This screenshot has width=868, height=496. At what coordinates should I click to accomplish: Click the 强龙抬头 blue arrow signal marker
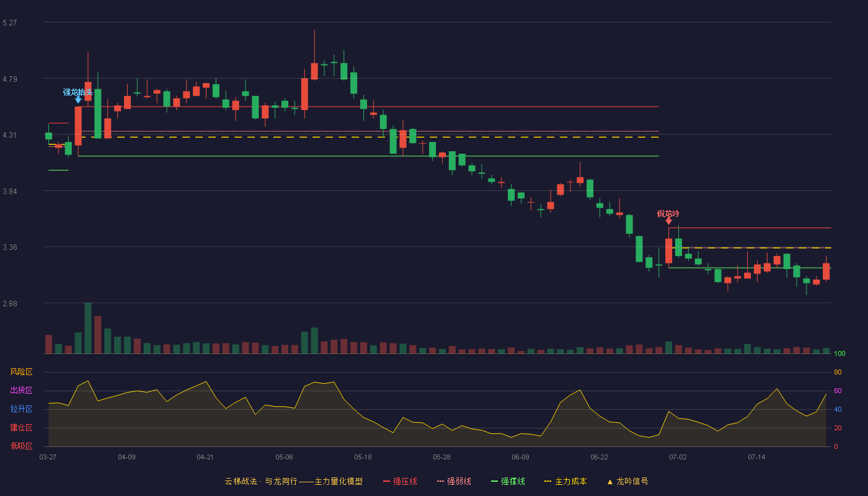click(78, 99)
